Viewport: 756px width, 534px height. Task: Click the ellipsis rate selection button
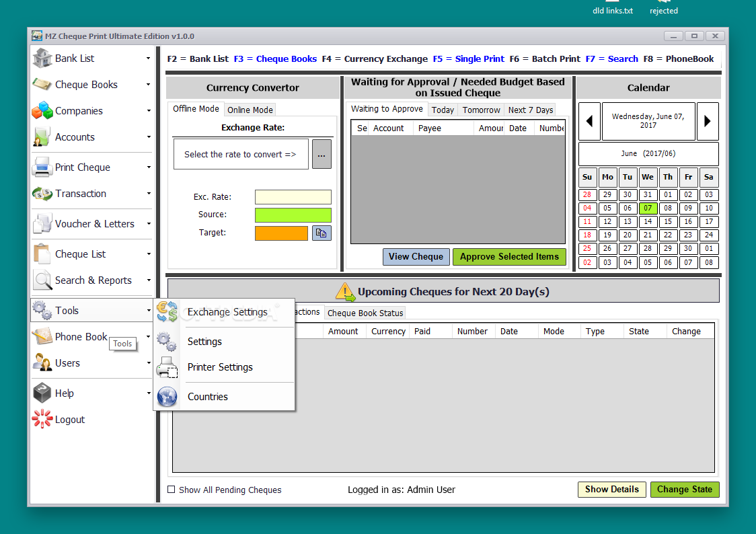click(322, 154)
